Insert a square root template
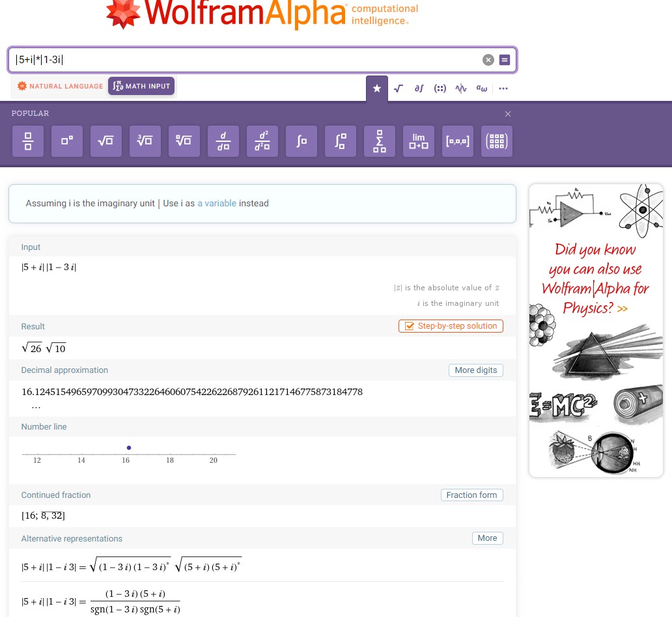672x617 pixels. point(106,141)
